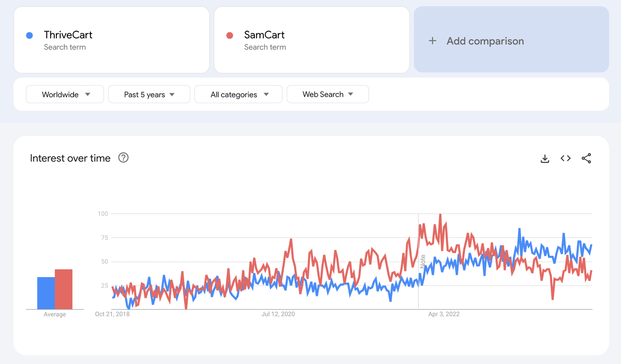Click the Average label under bars
621x364 pixels.
55,314
